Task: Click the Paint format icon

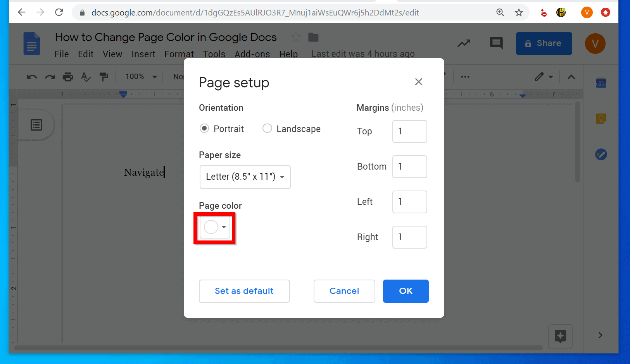Action: point(104,77)
